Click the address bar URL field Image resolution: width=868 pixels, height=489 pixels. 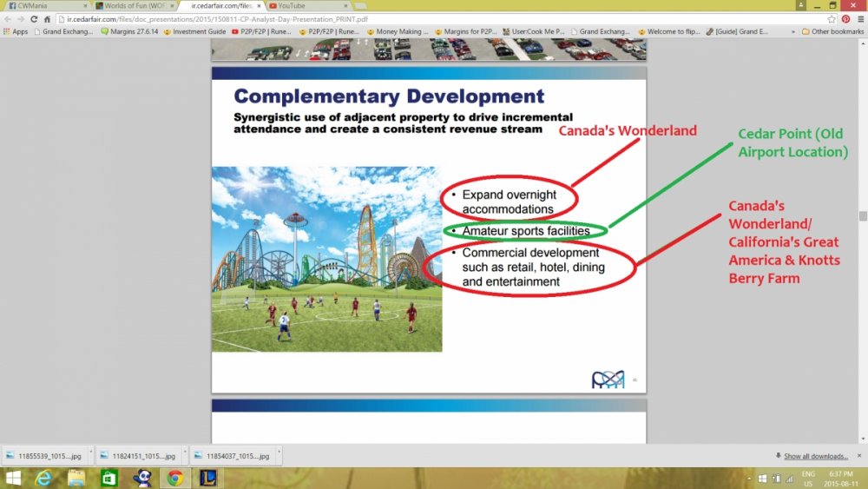434,18
